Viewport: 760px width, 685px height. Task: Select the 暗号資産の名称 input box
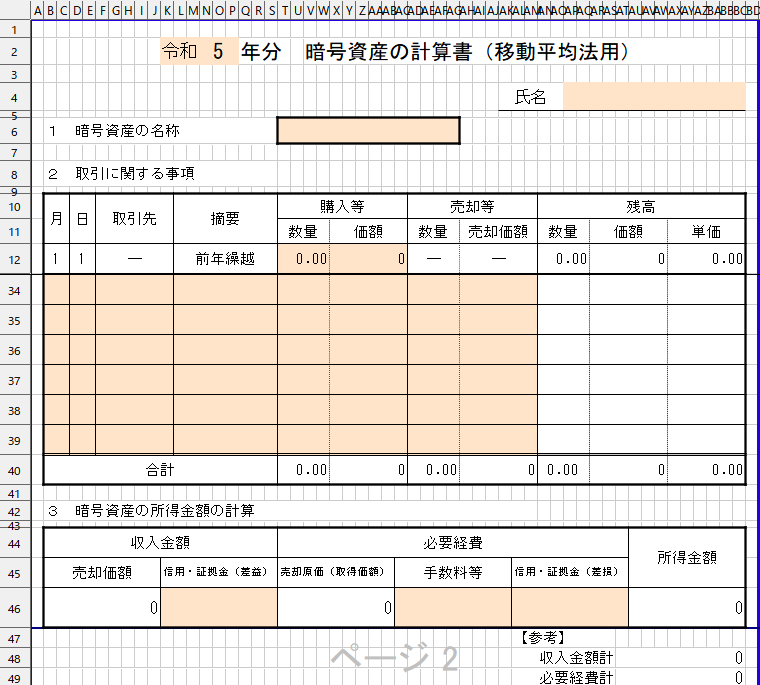coord(368,130)
